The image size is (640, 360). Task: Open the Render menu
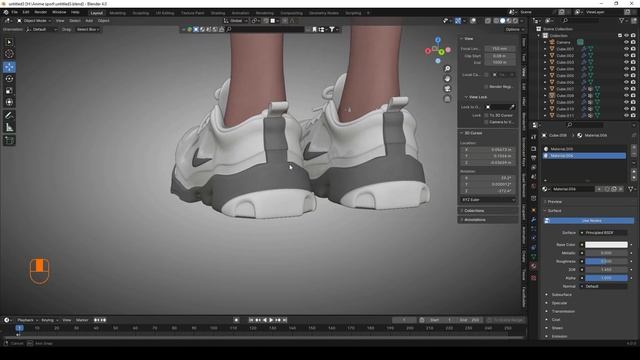40,12
